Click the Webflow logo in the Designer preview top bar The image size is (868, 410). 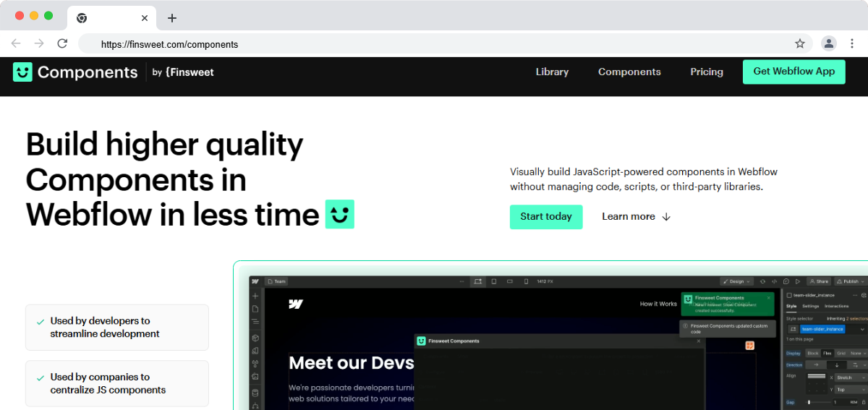[x=255, y=281]
